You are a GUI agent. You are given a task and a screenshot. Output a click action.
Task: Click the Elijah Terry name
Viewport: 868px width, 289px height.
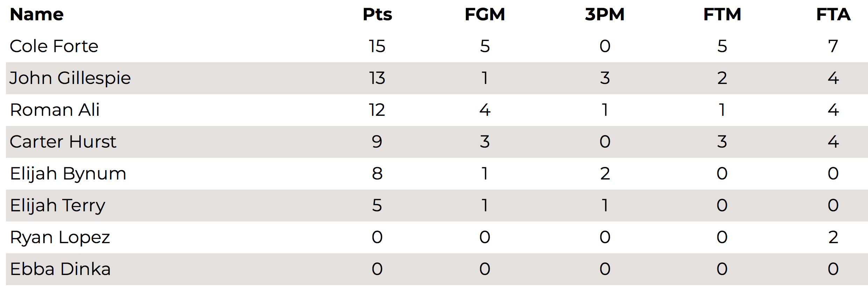point(58,206)
